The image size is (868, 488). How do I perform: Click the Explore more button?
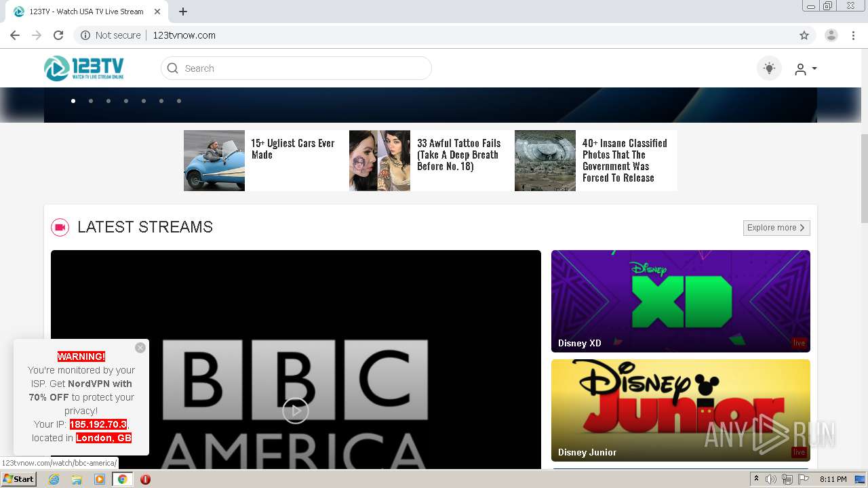click(776, 228)
